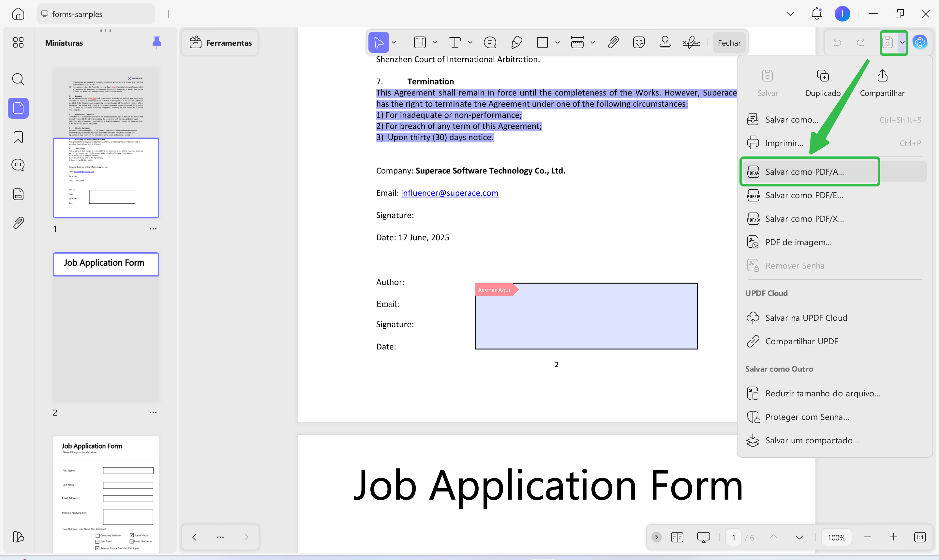Select the measurement tool
This screenshot has height=560, width=939.
click(x=577, y=43)
